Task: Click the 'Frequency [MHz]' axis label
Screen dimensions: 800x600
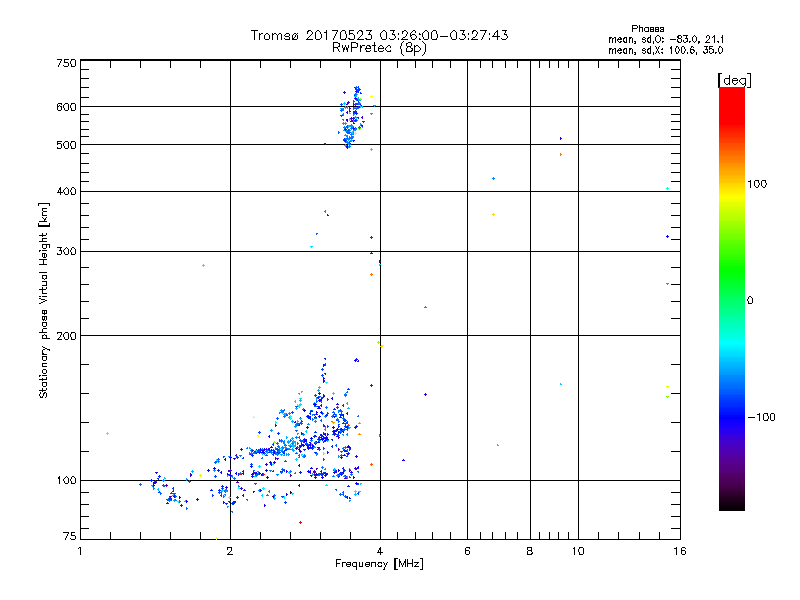Action: tap(379, 564)
